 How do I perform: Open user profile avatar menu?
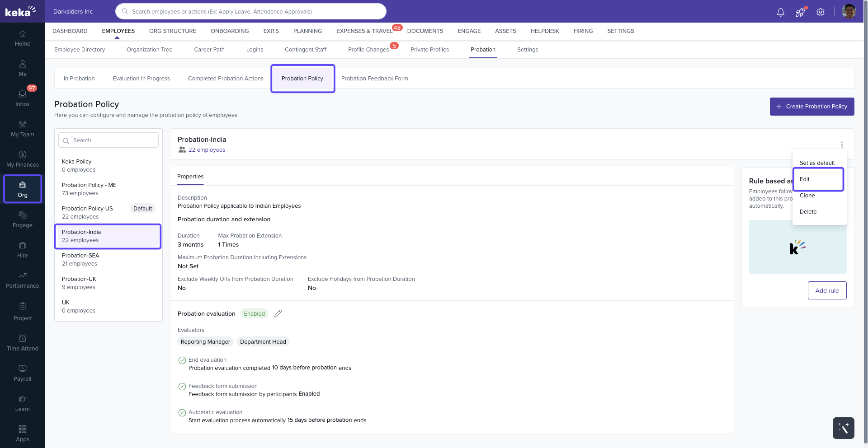click(849, 11)
